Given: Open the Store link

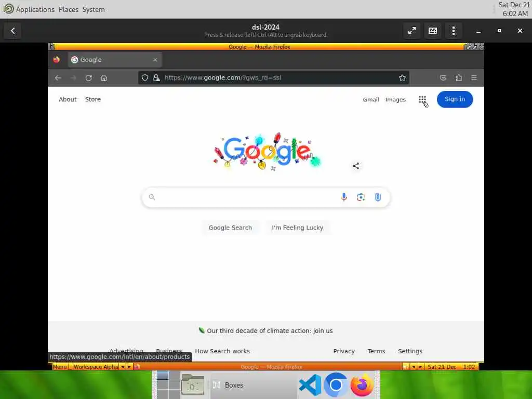Looking at the screenshot, I should 92,99.
